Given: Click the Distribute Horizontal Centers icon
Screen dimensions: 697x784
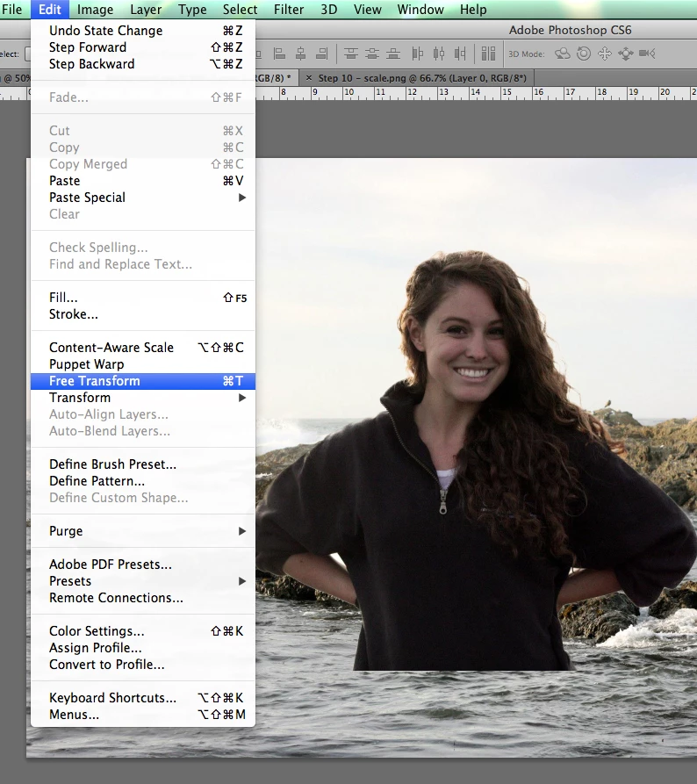Looking at the screenshot, I should click(x=439, y=54).
